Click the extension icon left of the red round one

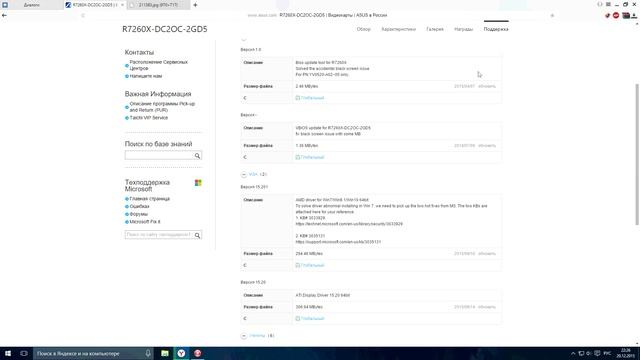[x=607, y=16]
